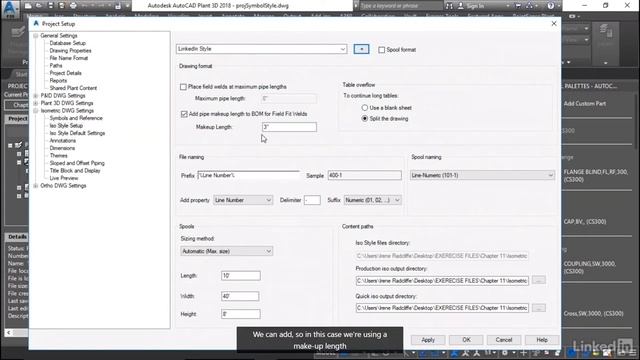Select Shared Plant Content tree item

pyautogui.click(x=73, y=88)
